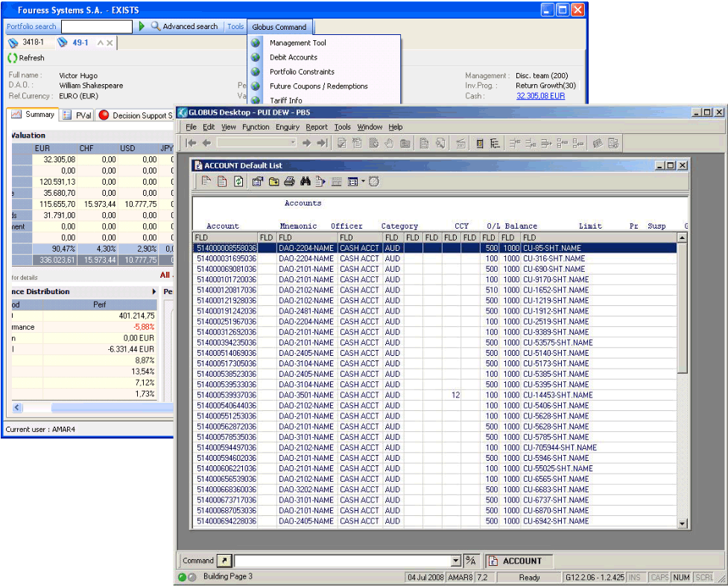Click the arrow button beside the Command label

point(224,561)
